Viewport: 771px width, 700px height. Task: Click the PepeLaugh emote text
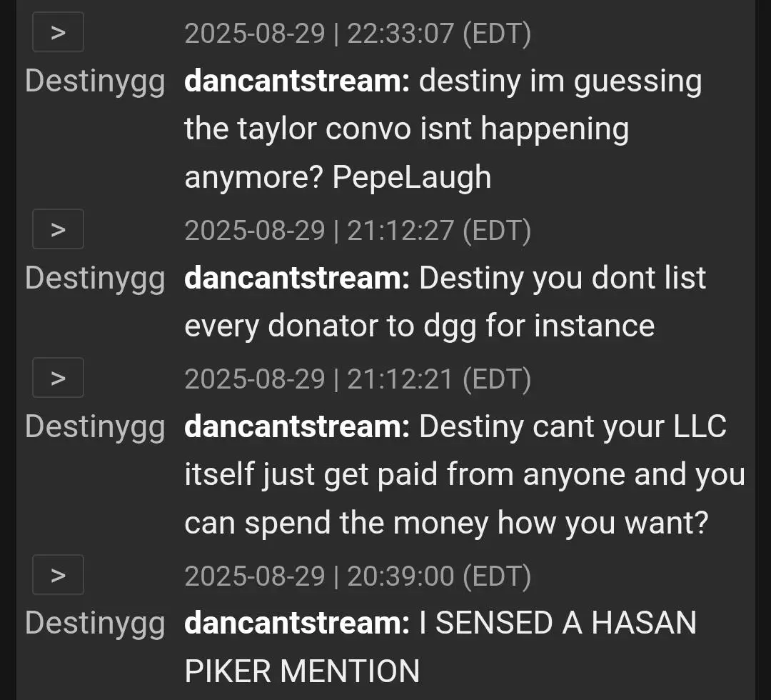(x=412, y=178)
